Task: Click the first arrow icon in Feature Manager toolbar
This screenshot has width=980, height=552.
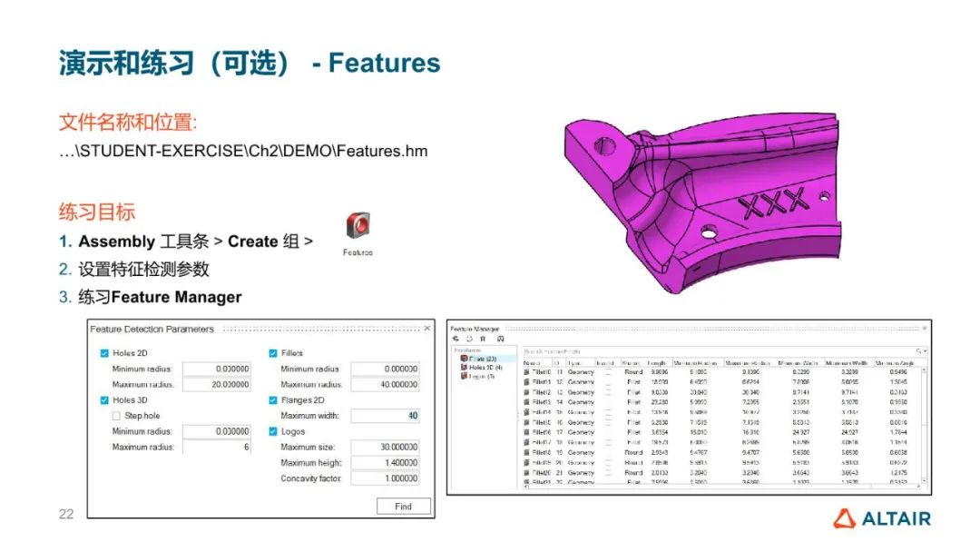Action: click(456, 339)
